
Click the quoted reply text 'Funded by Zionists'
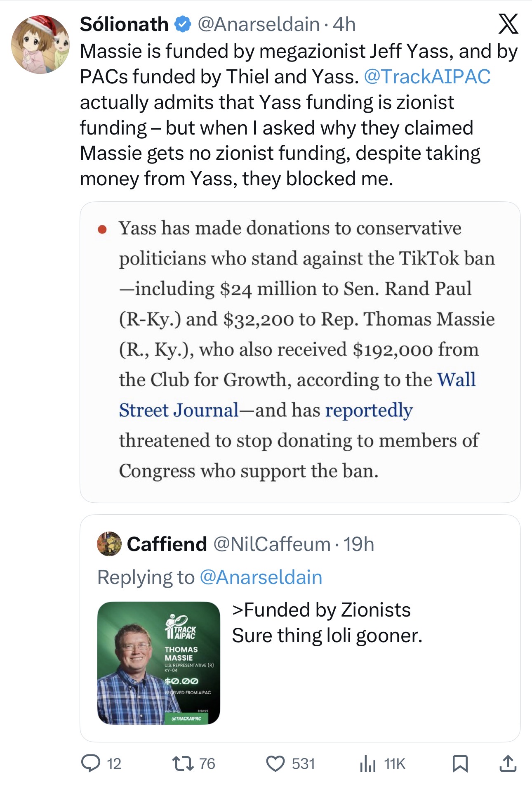(322, 610)
